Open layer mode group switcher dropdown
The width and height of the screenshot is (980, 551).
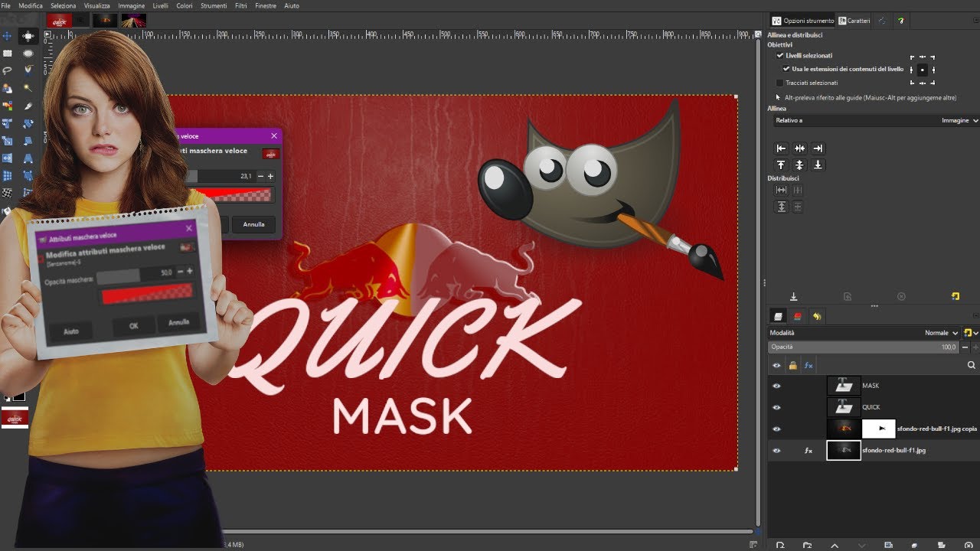pos(971,333)
